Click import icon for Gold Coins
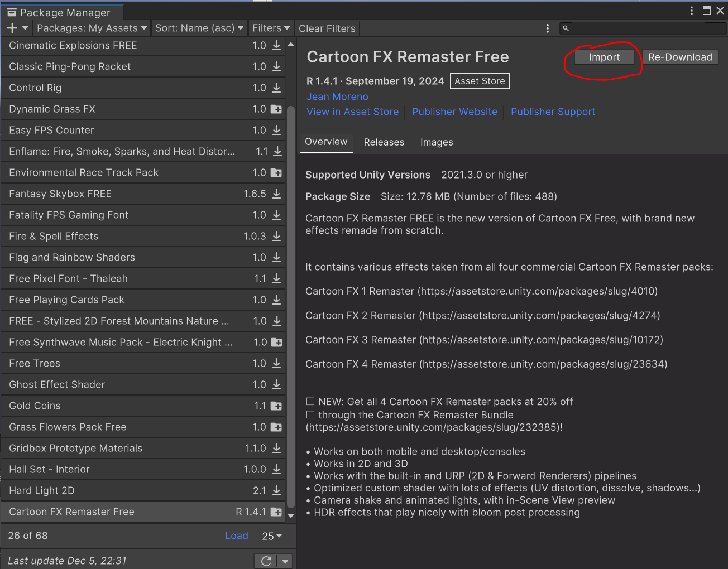728x569 pixels. (276, 406)
